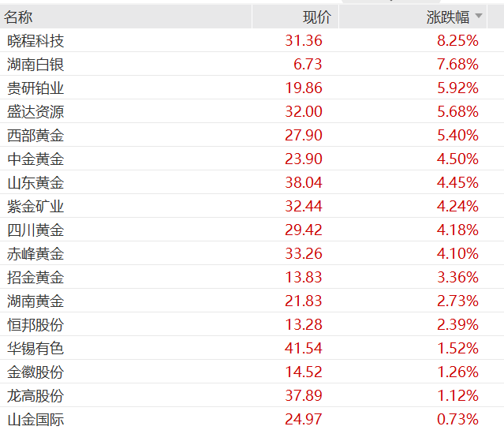Click the 涨跌幅 sort arrow icon

(x=478, y=16)
